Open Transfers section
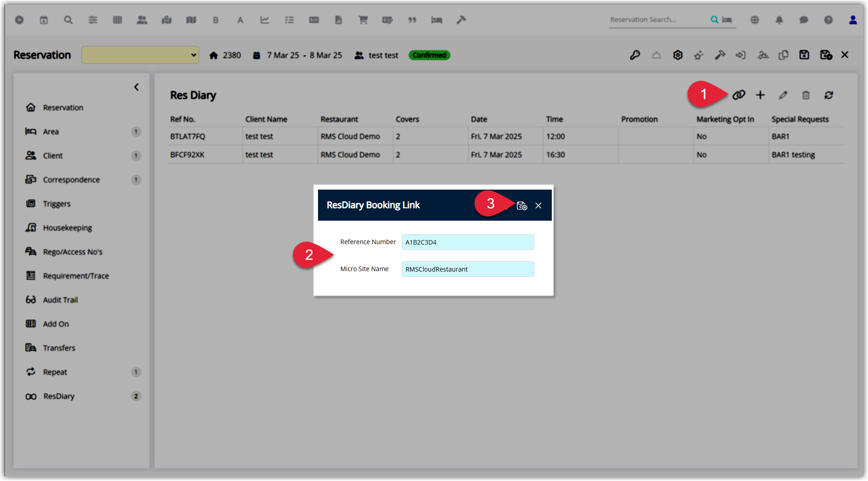This screenshot has height=481, width=868. coord(59,348)
